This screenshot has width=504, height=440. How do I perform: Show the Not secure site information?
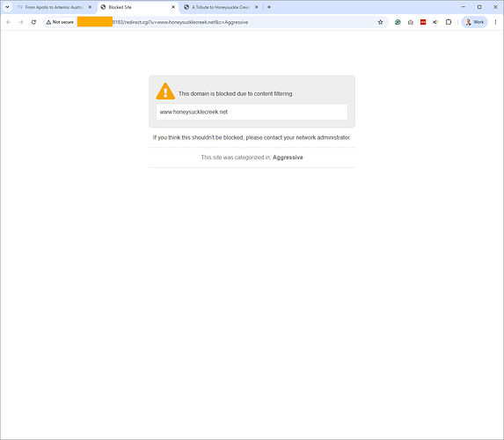[60, 22]
